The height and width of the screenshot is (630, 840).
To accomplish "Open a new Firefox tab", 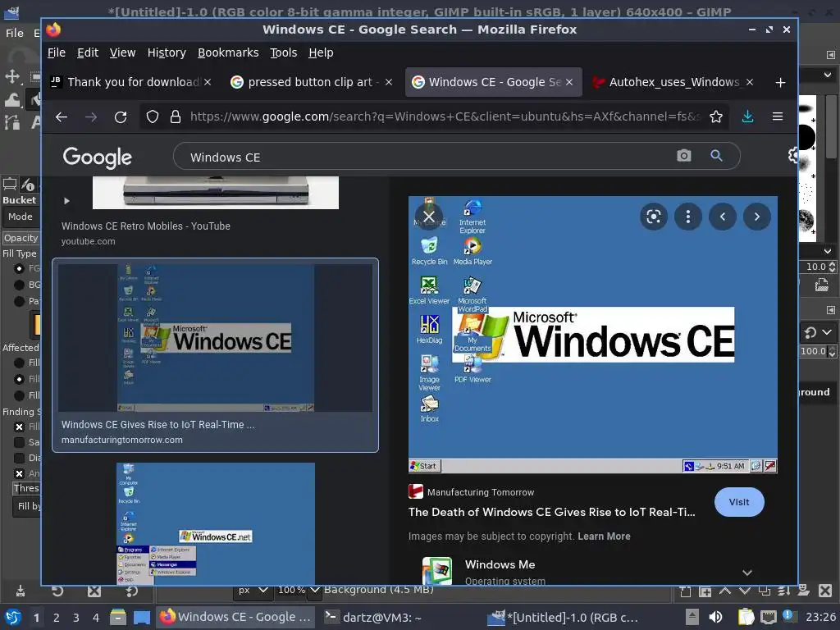I will tap(780, 83).
